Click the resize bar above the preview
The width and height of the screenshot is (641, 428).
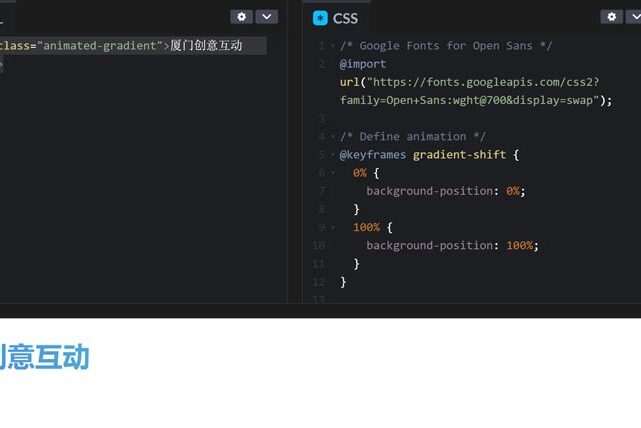pyautogui.click(x=320, y=311)
